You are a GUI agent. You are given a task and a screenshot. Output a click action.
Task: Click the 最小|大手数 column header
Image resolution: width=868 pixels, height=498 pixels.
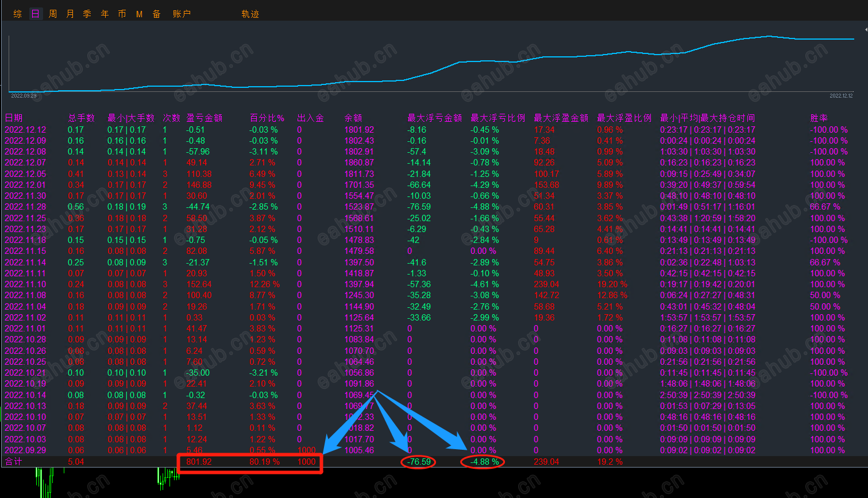pos(131,118)
